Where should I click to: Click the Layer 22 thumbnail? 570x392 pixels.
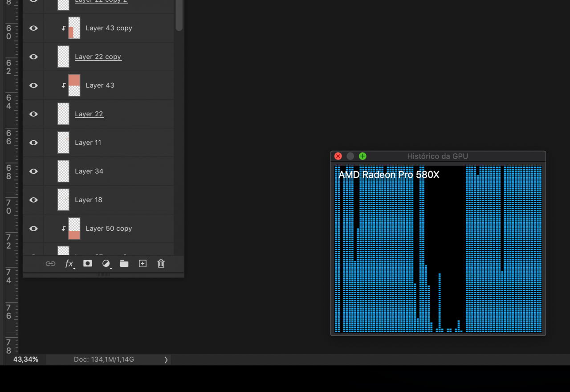coord(63,114)
